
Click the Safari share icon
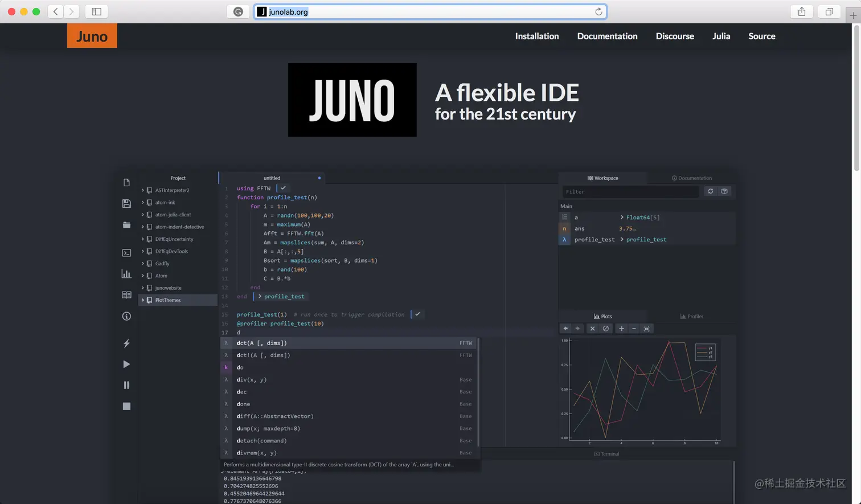[x=802, y=11]
